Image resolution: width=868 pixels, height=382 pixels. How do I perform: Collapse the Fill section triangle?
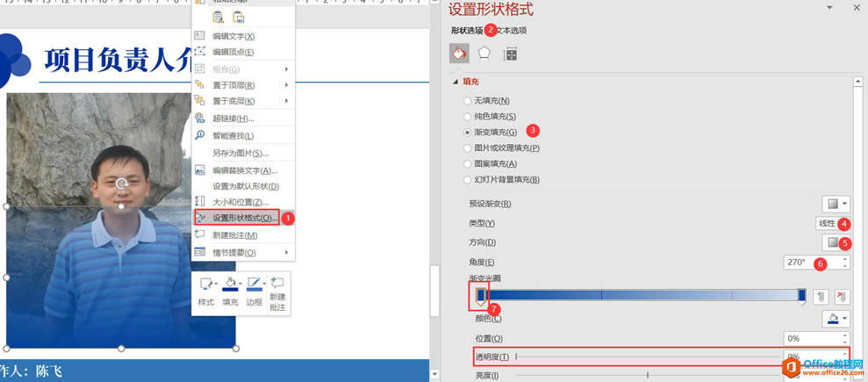pyautogui.click(x=456, y=82)
